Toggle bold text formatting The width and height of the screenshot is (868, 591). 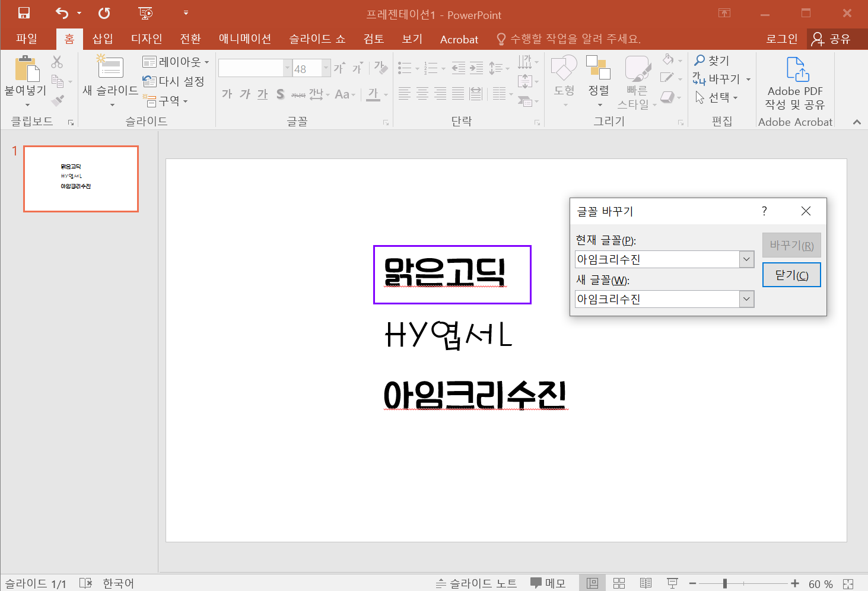point(227,94)
